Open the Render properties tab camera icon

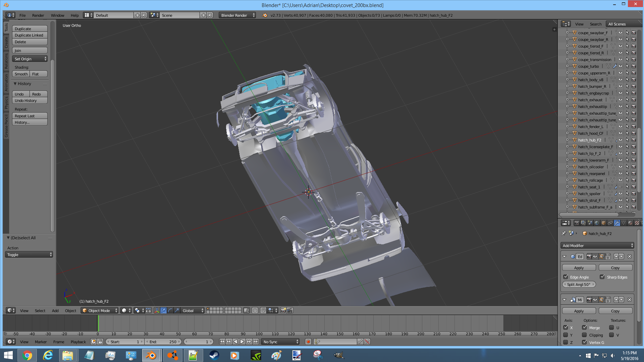click(577, 223)
